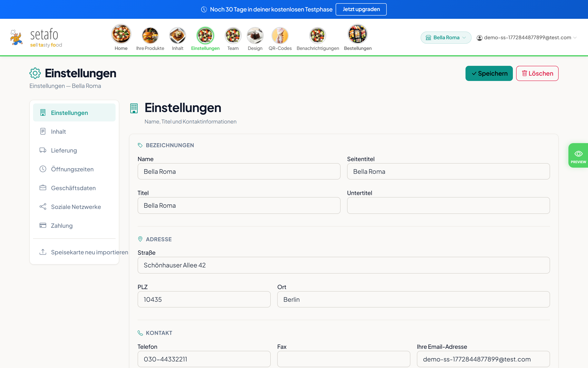
Task: Click the clock icon in trial banner
Action: (204, 9)
